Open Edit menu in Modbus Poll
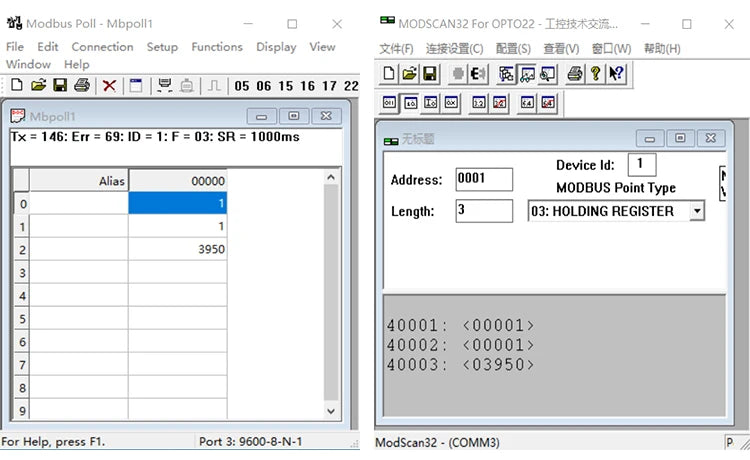The height and width of the screenshot is (460, 750). (48, 47)
